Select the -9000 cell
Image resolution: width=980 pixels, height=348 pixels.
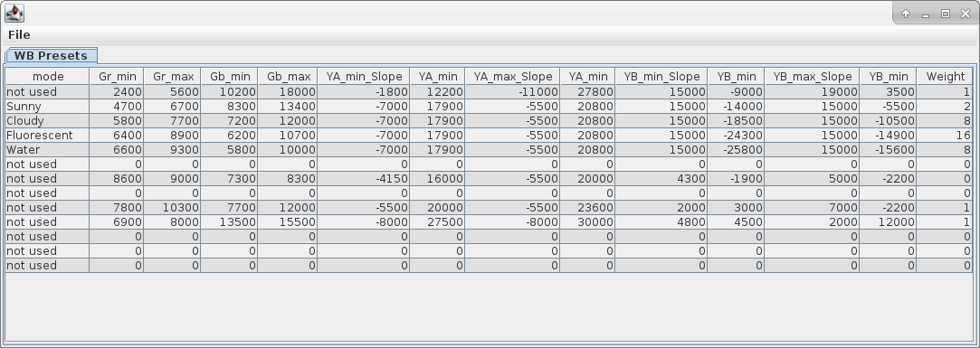pos(737,92)
